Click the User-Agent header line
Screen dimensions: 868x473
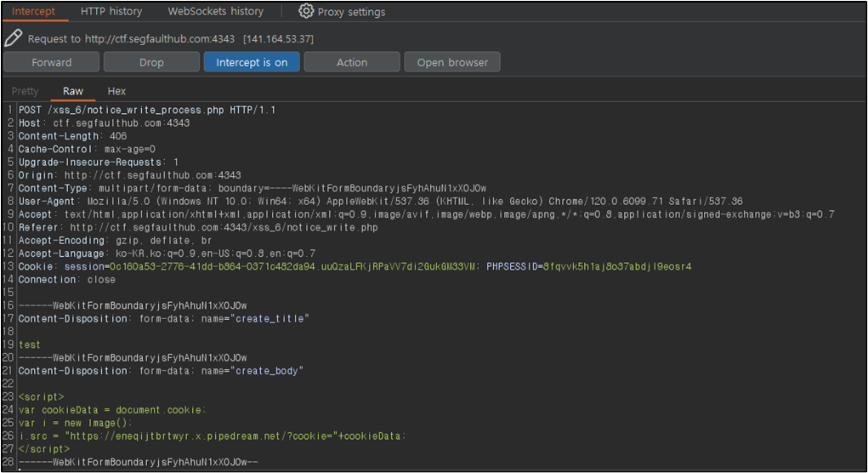pos(380,201)
